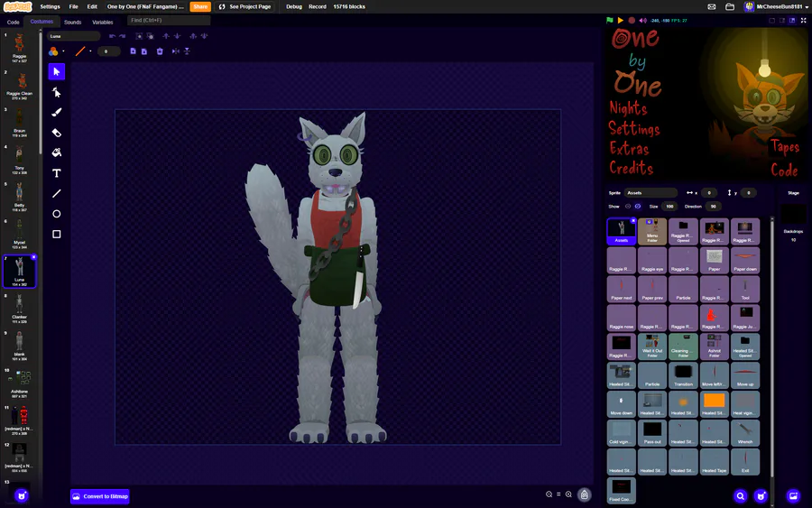Image resolution: width=812 pixels, height=508 pixels.
Task: Set sprite visibility to shown
Action: [x=628, y=206]
